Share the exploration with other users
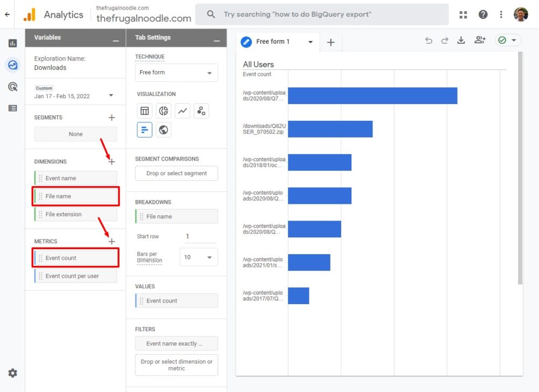This screenshot has width=539, height=392. tap(480, 40)
